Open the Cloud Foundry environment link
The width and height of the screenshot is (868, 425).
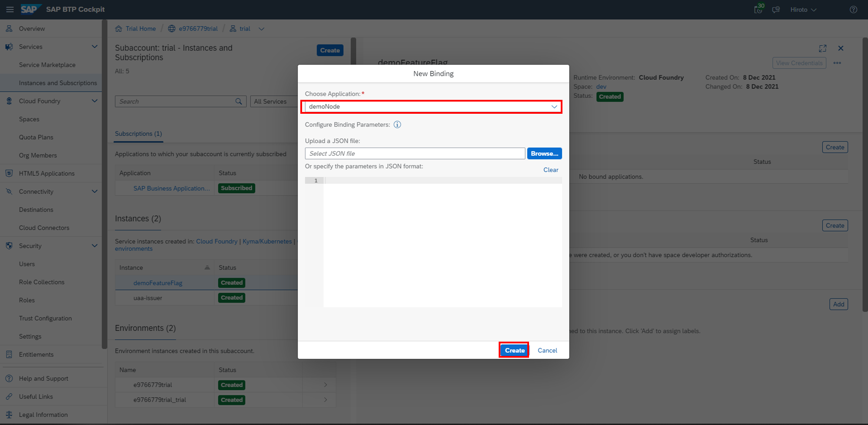[217, 241]
